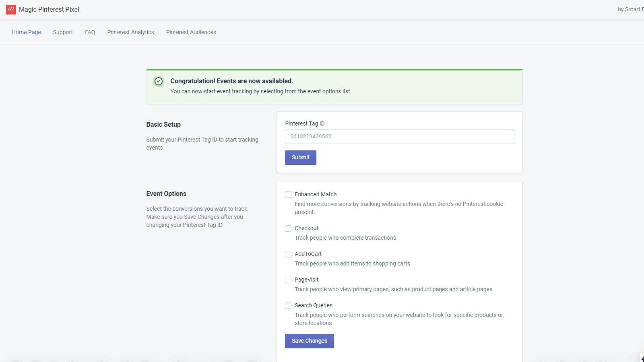Switch to Pinterest Analytics
Viewport: 644px width, 362px height.
click(130, 32)
